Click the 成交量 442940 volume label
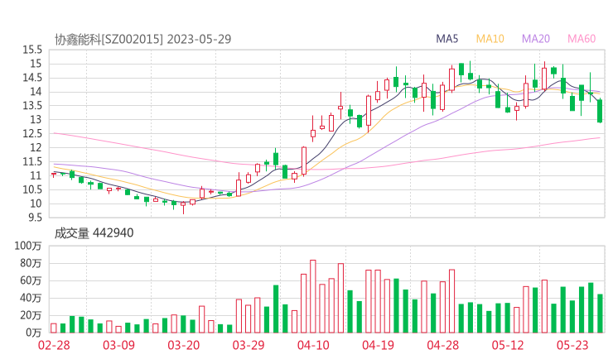 tap(94, 233)
